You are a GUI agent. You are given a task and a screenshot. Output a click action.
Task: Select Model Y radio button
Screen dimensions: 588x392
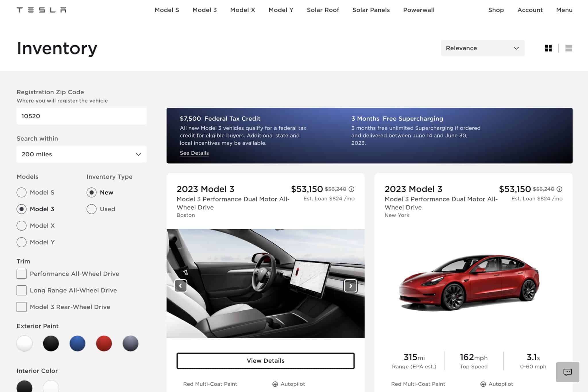click(x=22, y=242)
